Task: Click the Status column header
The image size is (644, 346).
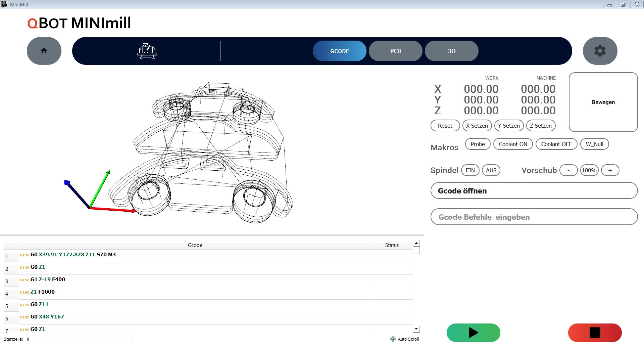Action: point(392,245)
